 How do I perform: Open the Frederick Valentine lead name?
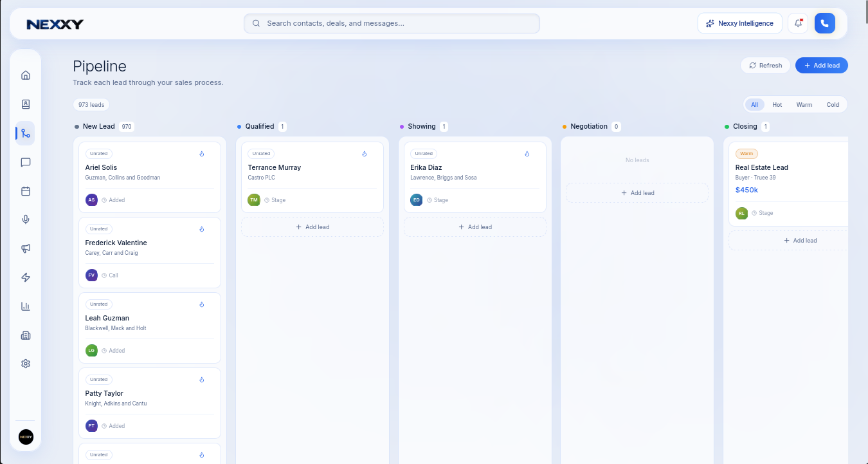116,243
